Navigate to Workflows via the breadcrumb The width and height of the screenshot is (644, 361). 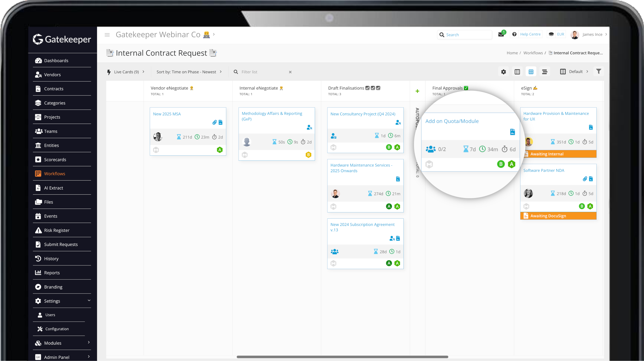pyautogui.click(x=533, y=53)
